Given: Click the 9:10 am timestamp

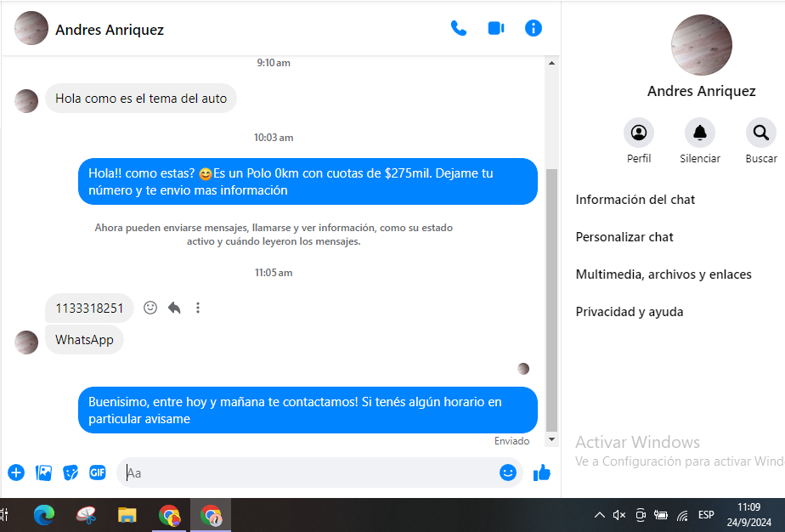Looking at the screenshot, I should (x=274, y=63).
